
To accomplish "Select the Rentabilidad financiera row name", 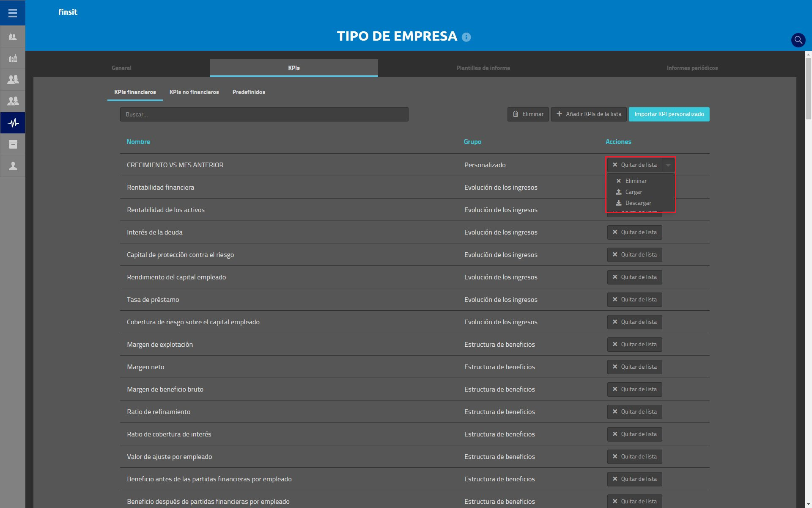I will 160,188.
